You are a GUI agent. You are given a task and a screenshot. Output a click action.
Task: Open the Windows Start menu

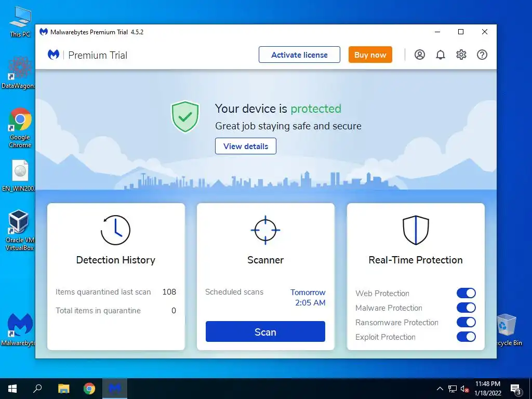(x=12, y=389)
